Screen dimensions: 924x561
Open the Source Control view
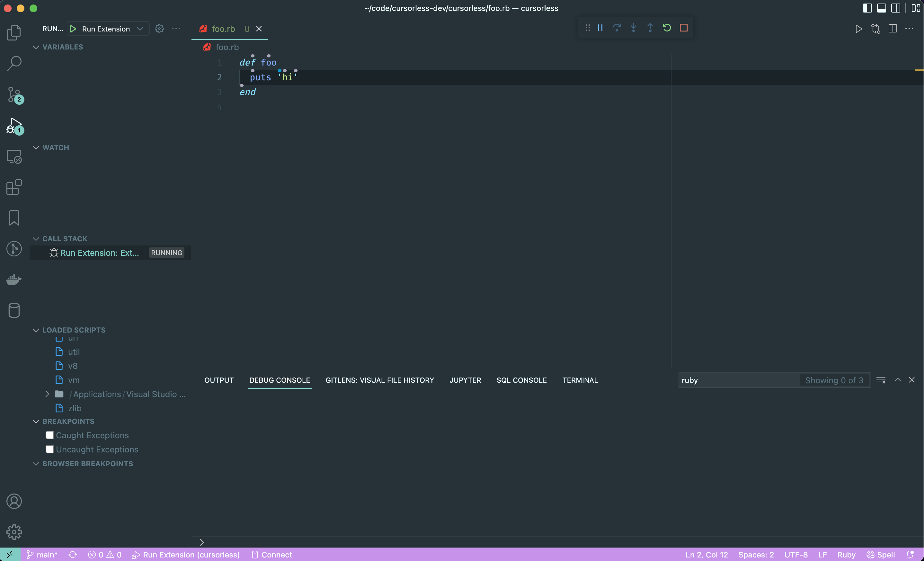14,95
